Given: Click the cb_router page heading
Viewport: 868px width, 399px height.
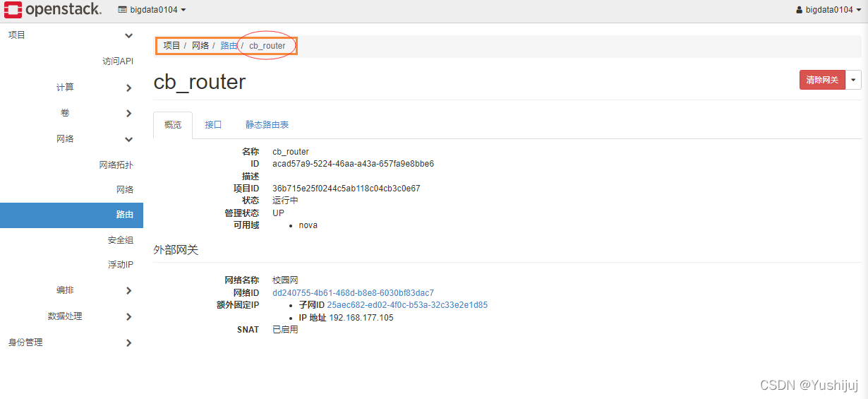Looking at the screenshot, I should click(x=200, y=82).
